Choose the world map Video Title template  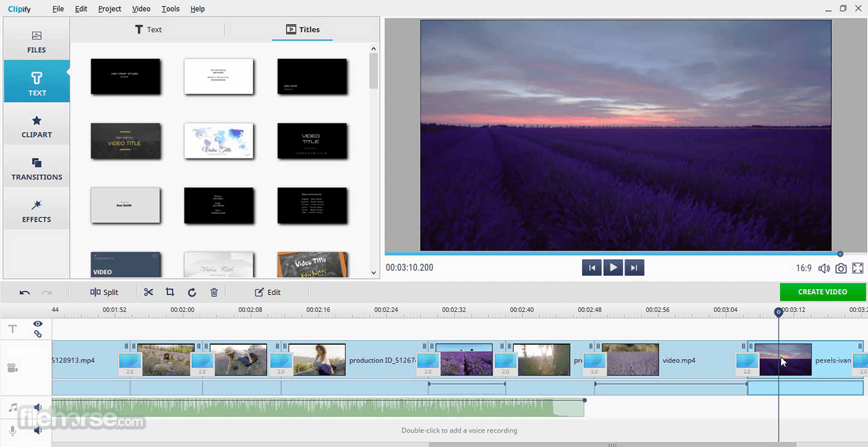click(x=219, y=141)
